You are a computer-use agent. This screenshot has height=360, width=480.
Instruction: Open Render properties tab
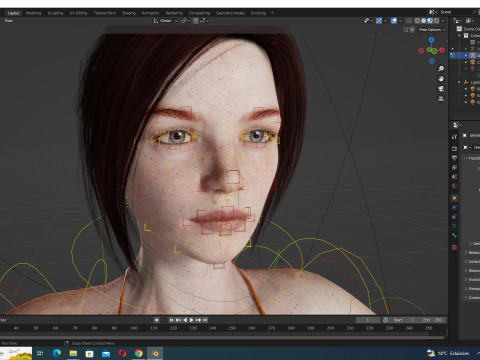[454, 148]
